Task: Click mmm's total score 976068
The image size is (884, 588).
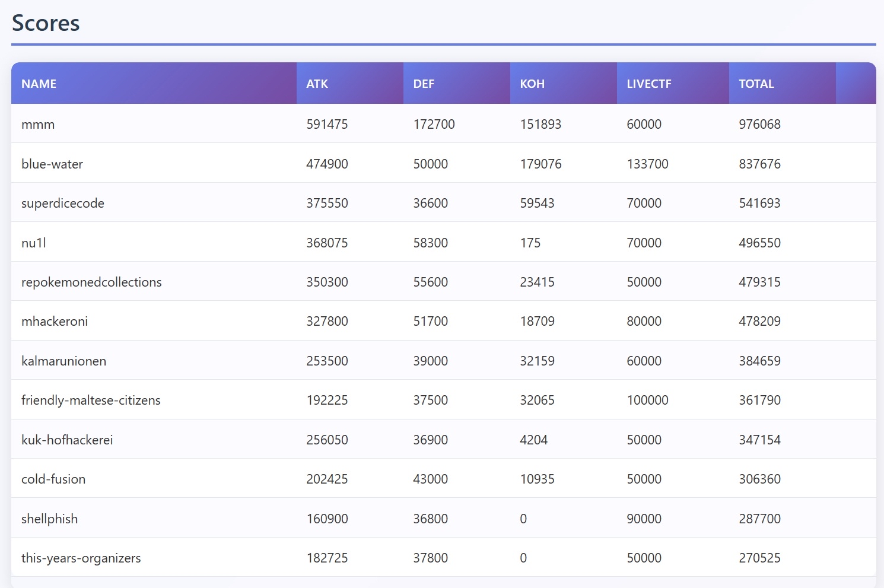Action: click(x=759, y=125)
